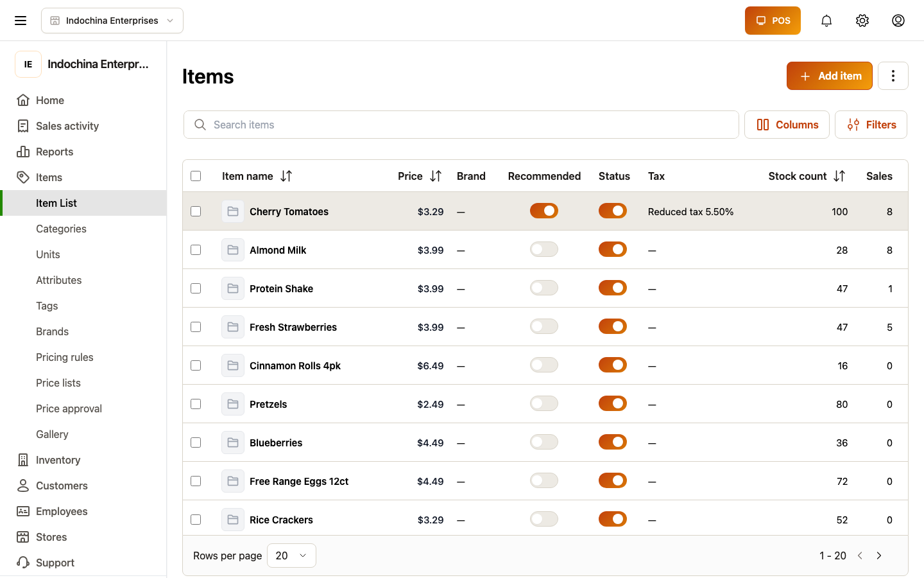The width and height of the screenshot is (924, 578).
Task: Open notifications bell
Action: coord(826,21)
